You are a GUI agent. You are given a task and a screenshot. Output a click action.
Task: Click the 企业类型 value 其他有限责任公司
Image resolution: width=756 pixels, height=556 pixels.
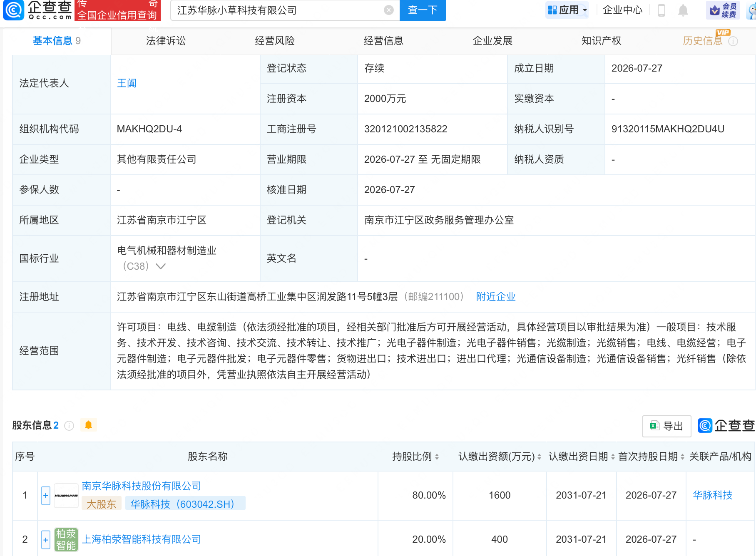[x=157, y=159]
